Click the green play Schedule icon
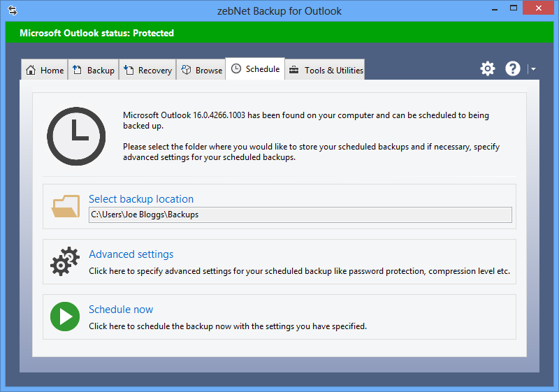Image resolution: width=559 pixels, height=392 pixels. click(x=65, y=317)
